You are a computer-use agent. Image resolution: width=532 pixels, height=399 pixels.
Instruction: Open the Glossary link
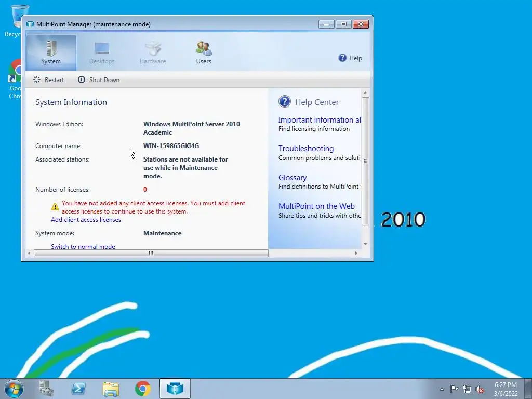(292, 178)
